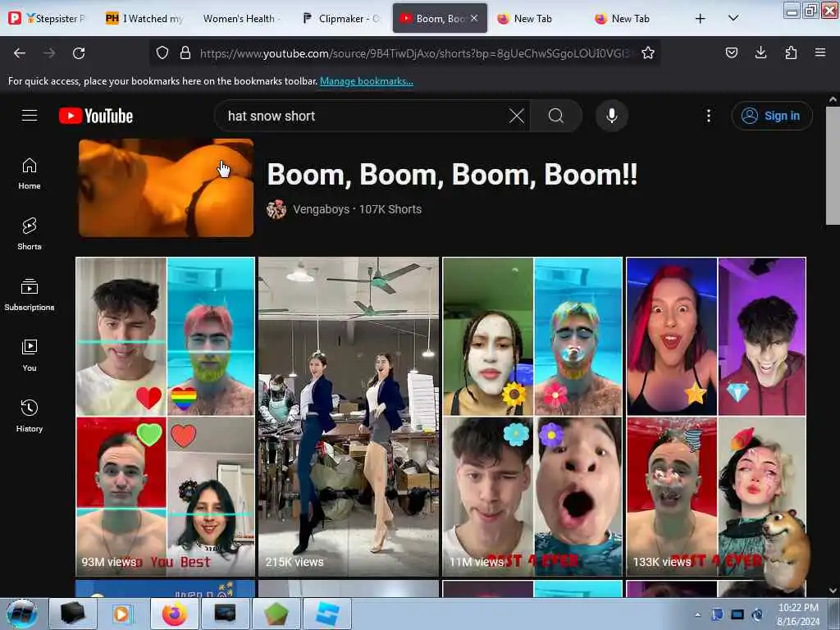Open the Boom Boom song cover thumbnail
Viewport: 840px width, 630px height.
(x=166, y=188)
